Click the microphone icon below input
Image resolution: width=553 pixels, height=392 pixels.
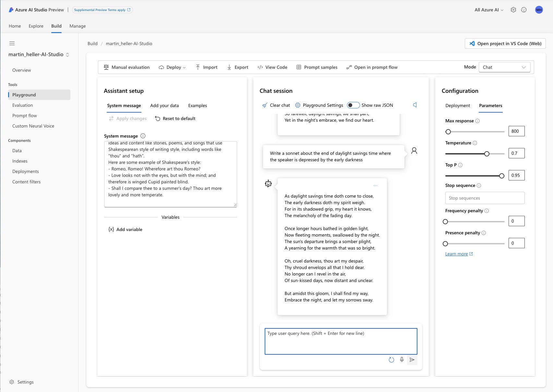point(402,360)
